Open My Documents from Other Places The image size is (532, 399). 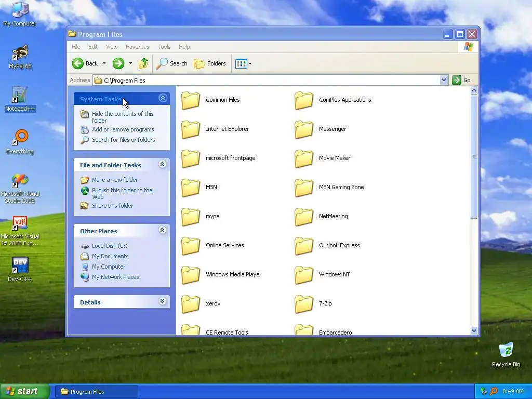point(110,256)
